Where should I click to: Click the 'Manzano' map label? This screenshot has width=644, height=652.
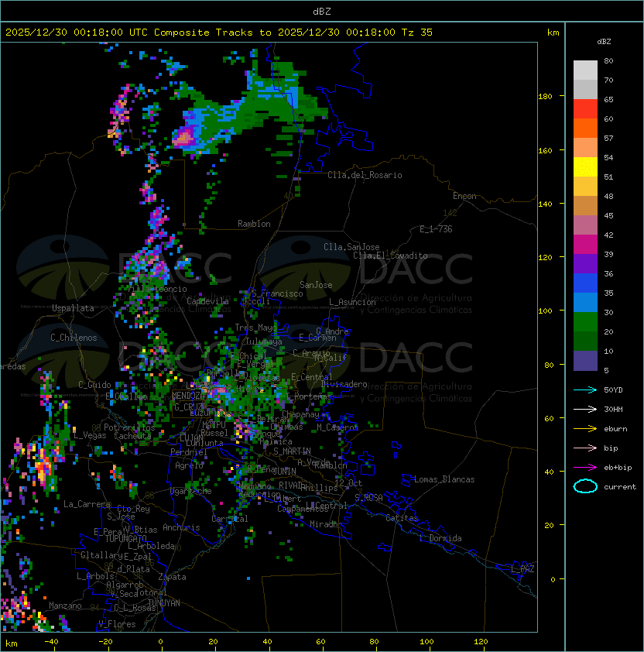[x=65, y=606]
